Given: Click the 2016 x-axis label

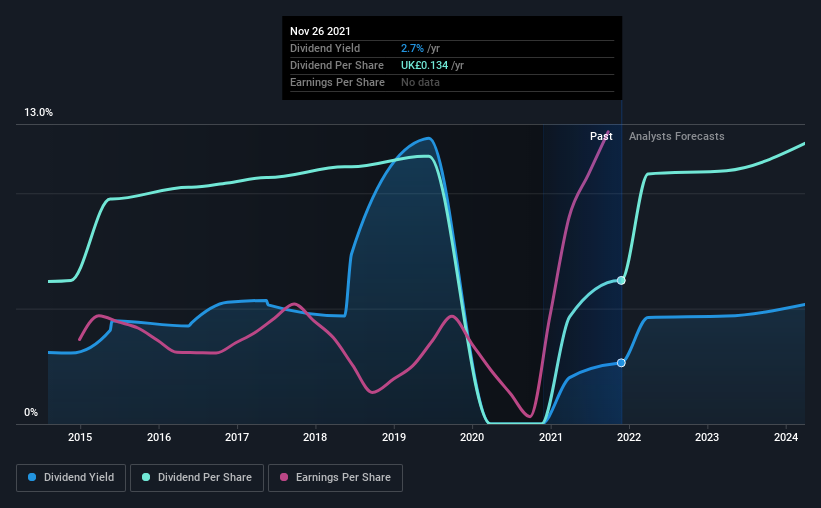Looking at the screenshot, I should tap(159, 437).
